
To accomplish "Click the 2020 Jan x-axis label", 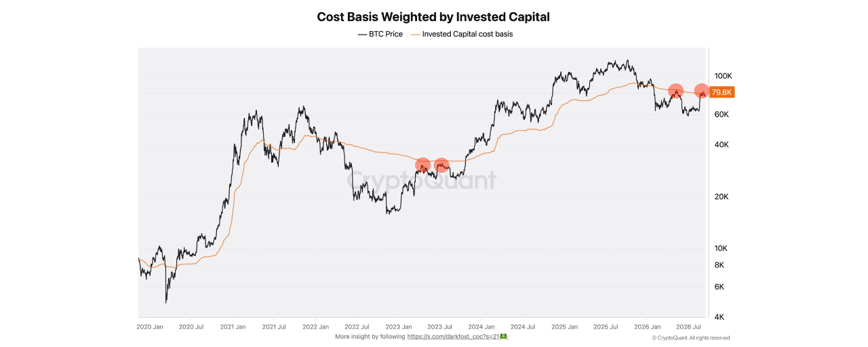I will point(150,327).
